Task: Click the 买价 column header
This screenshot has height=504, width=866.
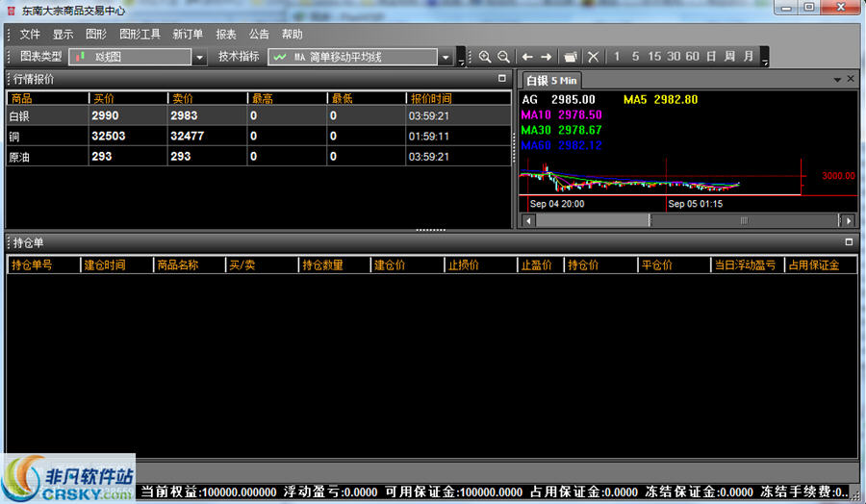Action: pos(128,98)
